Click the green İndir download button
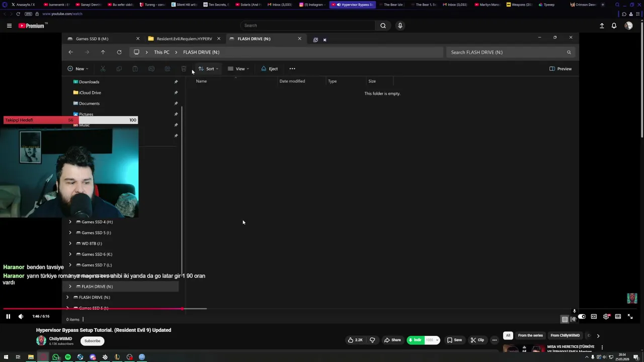Viewport: 644px width, 362px height. [415, 340]
